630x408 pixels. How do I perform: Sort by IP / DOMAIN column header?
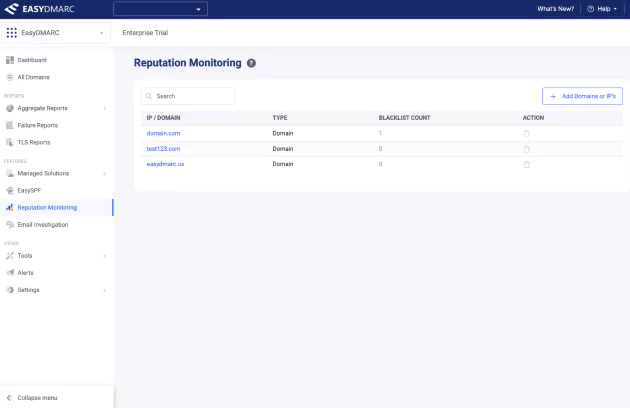click(x=163, y=118)
